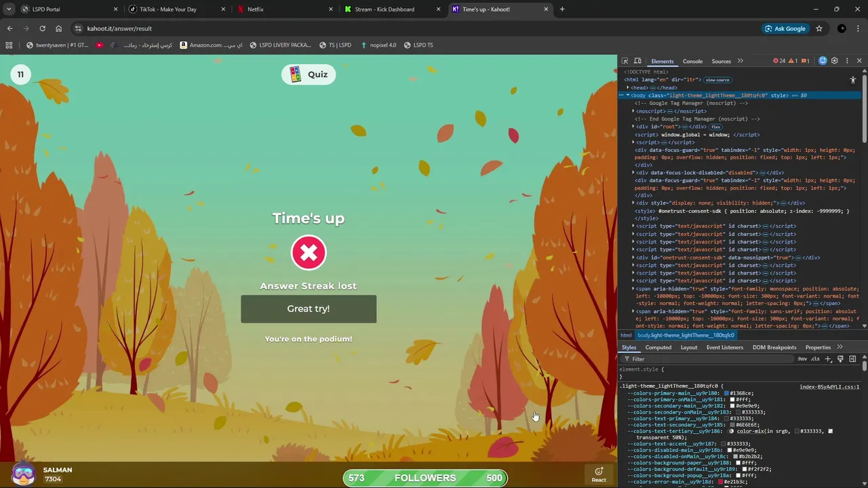
Task: Click the flex badge on root div
Action: pos(715,127)
